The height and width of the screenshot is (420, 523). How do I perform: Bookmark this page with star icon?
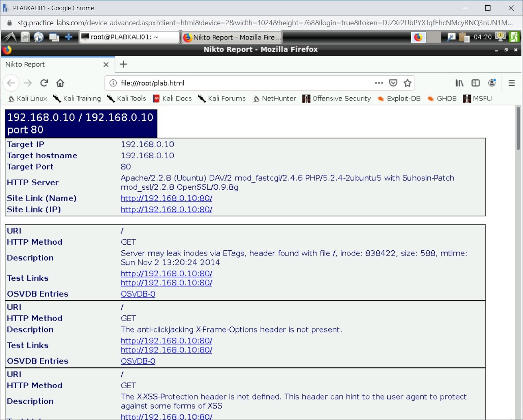tap(407, 83)
